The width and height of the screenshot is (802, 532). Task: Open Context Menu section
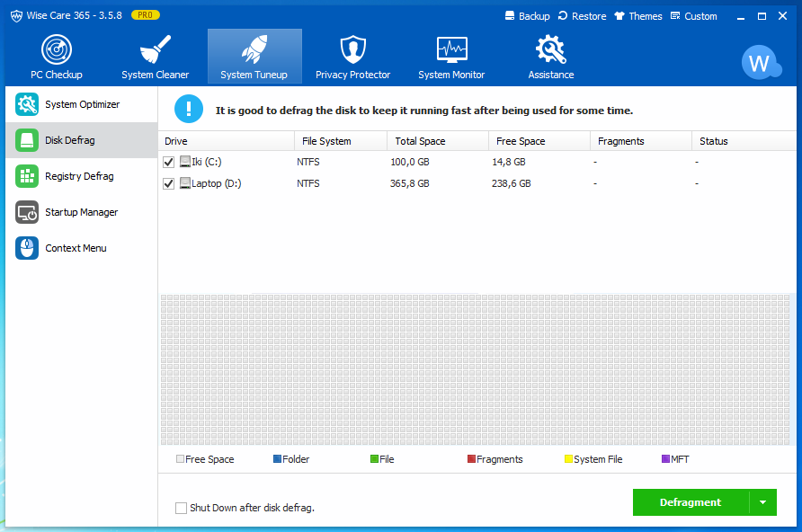tap(81, 248)
